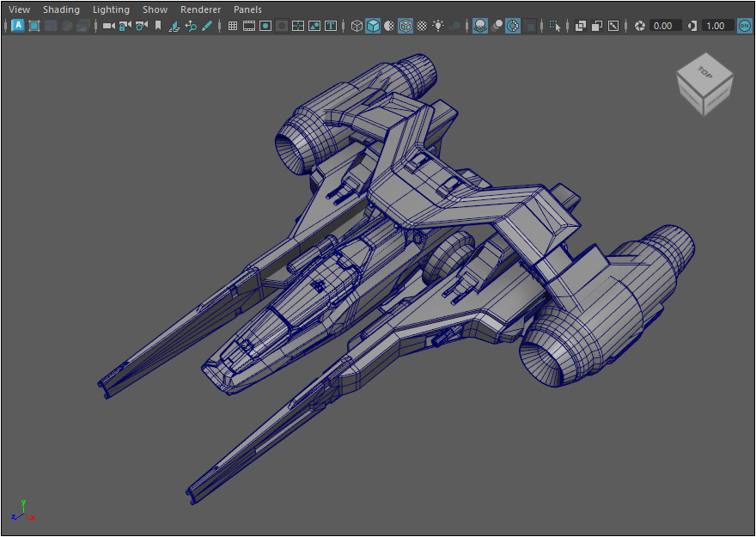This screenshot has width=756, height=537.
Task: Toggle the viewport grid display
Action: tap(232, 26)
